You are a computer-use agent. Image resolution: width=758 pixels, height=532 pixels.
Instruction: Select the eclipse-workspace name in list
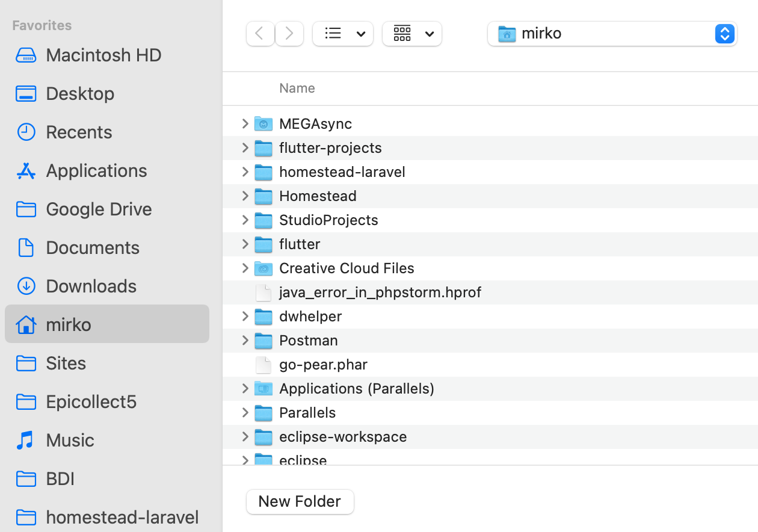[x=343, y=437]
